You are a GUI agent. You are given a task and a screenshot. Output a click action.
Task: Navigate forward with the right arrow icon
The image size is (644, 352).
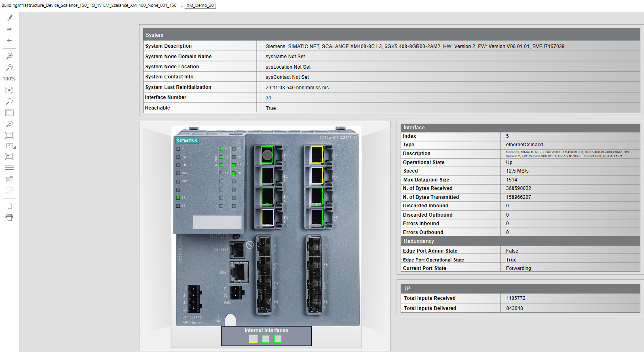click(x=9, y=29)
